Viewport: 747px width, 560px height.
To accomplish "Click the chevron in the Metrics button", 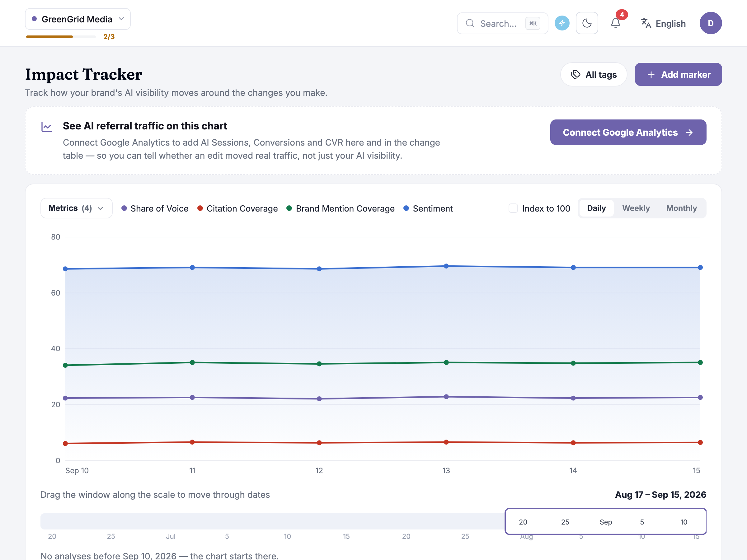I will [x=100, y=209].
